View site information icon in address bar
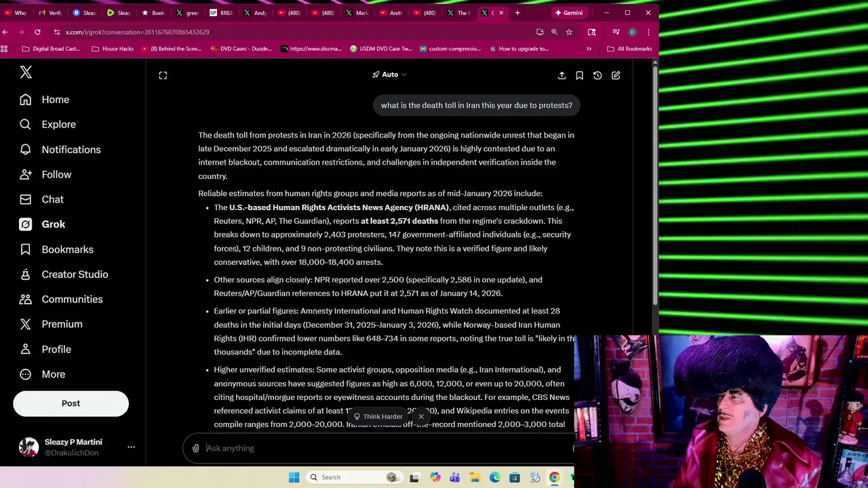This screenshot has height=488, width=868. 56,32
